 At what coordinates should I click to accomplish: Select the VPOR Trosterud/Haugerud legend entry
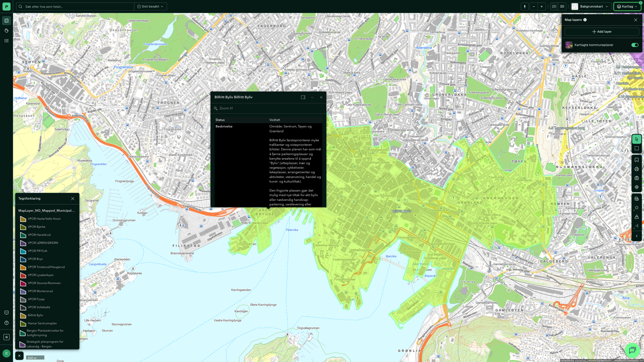click(x=46, y=267)
